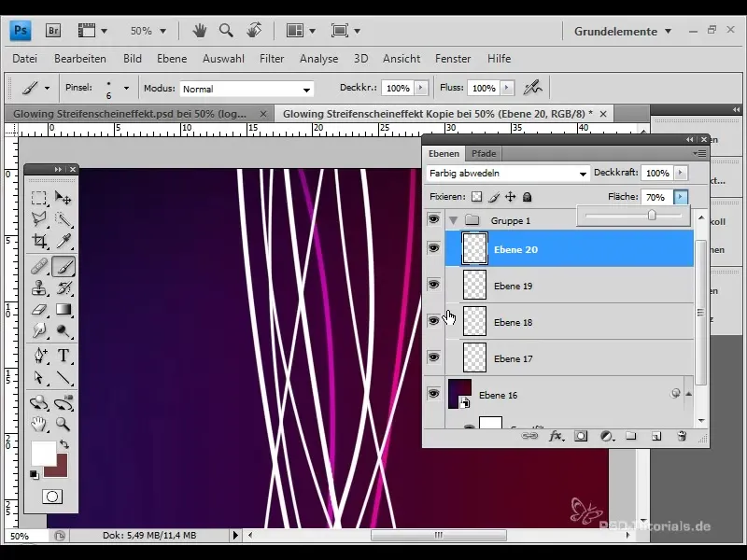Open the Ebene menu

tap(172, 59)
